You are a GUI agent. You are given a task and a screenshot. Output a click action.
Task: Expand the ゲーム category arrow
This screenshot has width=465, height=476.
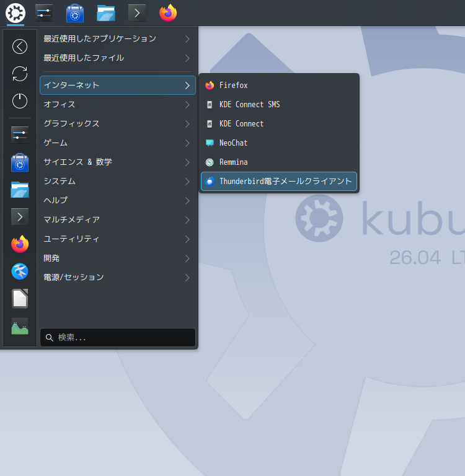187,143
